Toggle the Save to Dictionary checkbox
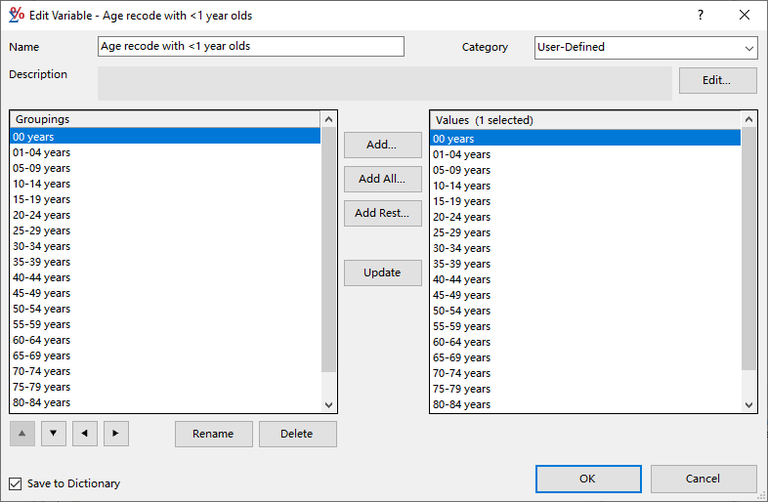The height and width of the screenshot is (502, 768). (15, 484)
